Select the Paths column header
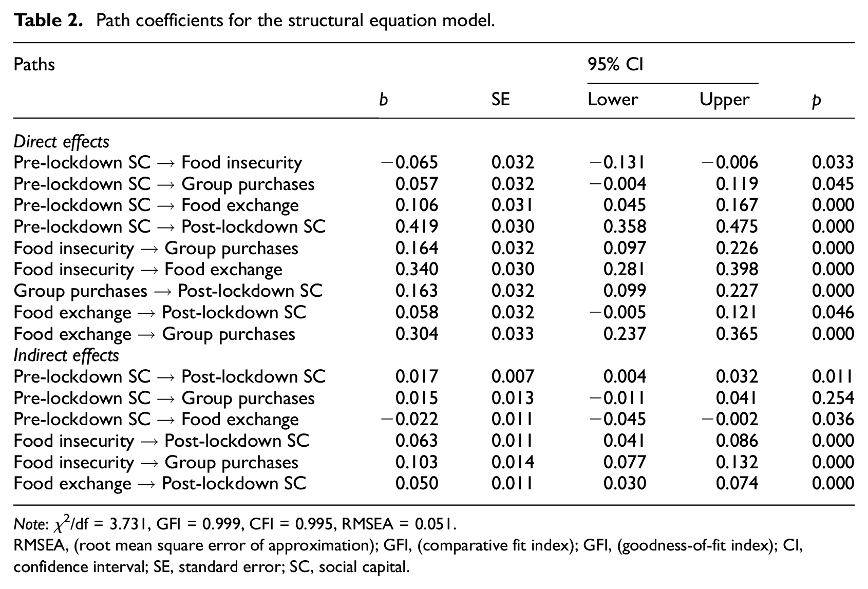868x589 pixels. click(34, 65)
